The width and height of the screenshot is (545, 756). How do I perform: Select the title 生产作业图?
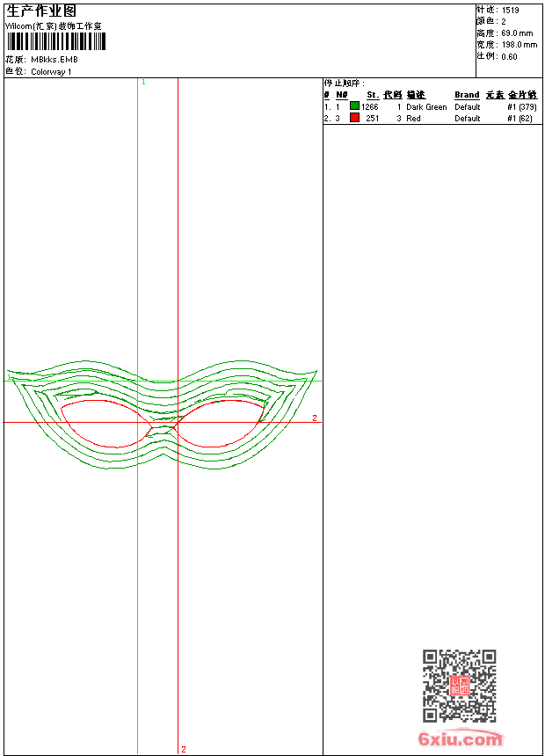coord(41,11)
